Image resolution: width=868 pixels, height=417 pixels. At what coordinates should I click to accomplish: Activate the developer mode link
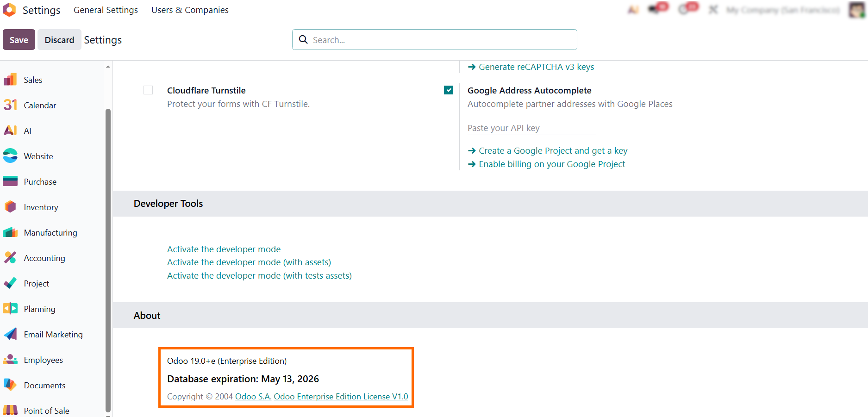[x=224, y=249]
